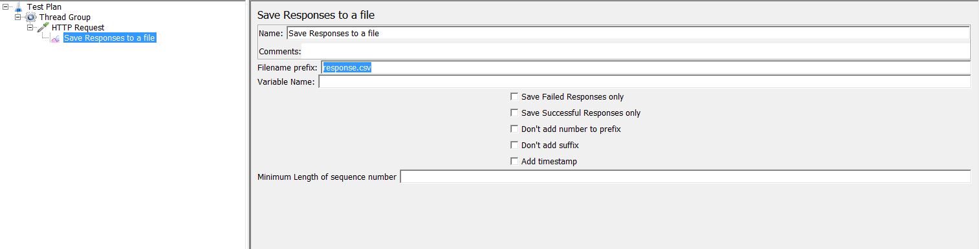Viewport: 980px width, 249px height.
Task: Select Test Plan in the tree
Action: coord(44,6)
